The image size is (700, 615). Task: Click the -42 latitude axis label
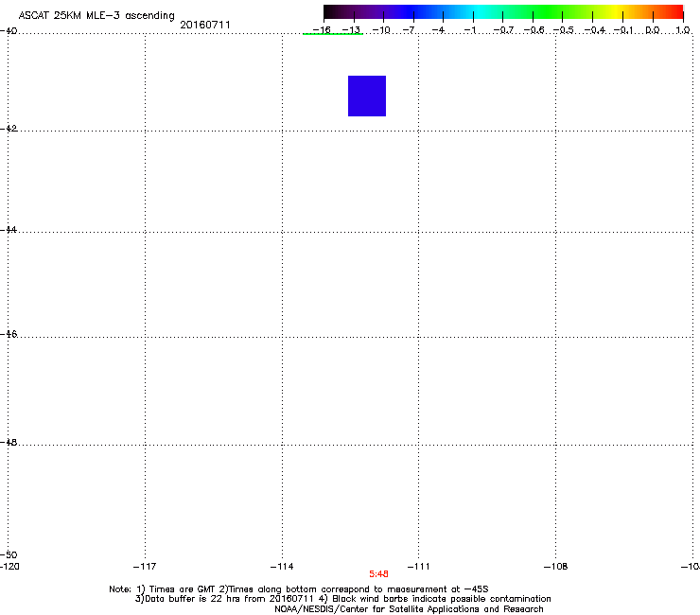coord(9,128)
